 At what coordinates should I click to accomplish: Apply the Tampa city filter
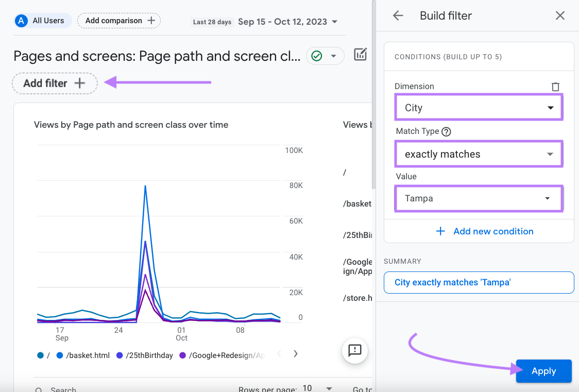pos(543,371)
